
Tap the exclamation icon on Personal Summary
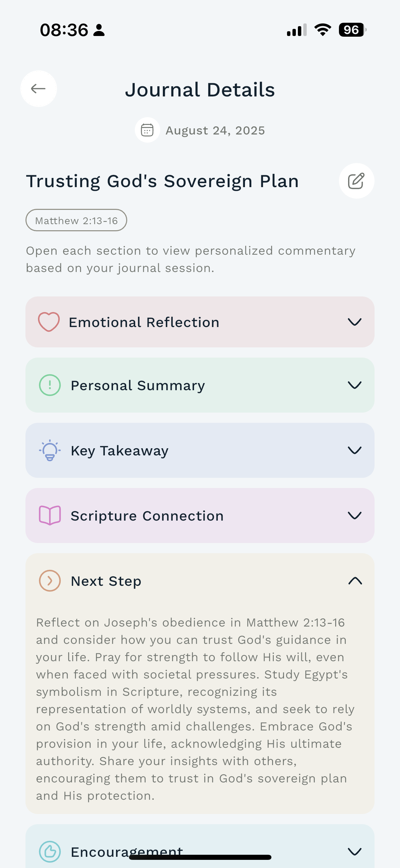click(x=50, y=385)
